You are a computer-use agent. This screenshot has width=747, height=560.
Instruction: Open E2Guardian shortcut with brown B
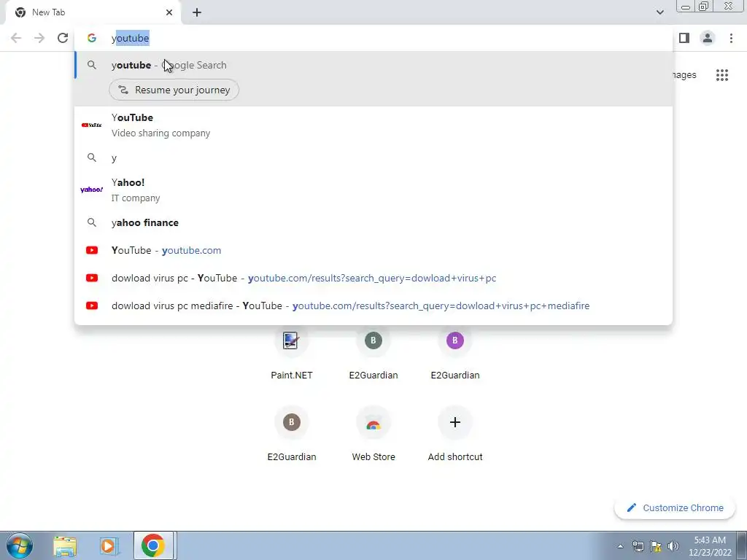click(292, 434)
